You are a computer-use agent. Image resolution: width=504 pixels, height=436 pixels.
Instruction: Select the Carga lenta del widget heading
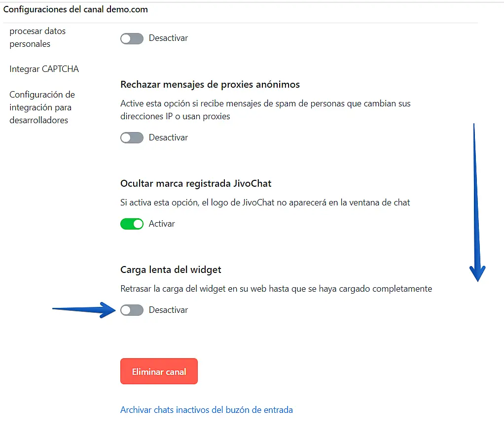(x=171, y=270)
